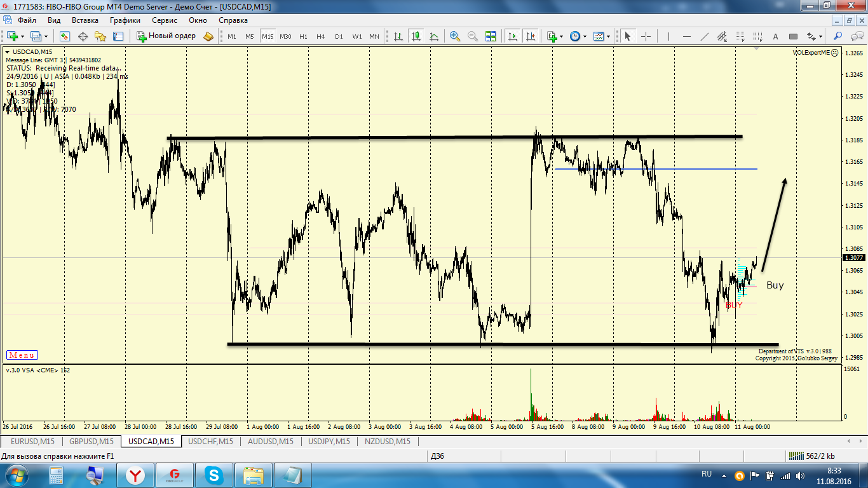
Task: Switch timeframe to D1
Action: (339, 36)
